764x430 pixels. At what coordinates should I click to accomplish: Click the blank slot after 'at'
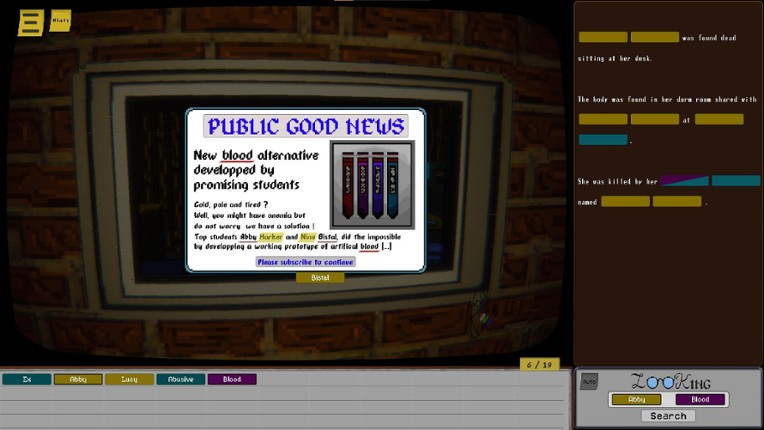[x=719, y=119]
